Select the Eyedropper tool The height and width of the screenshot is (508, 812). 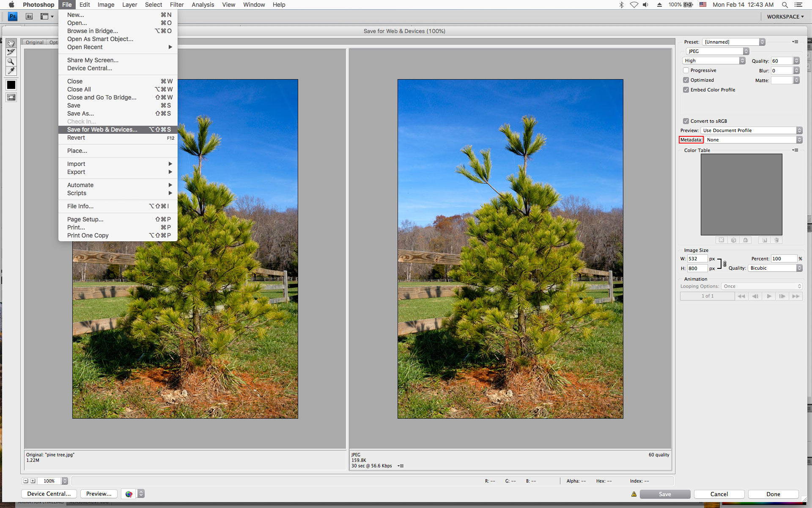[x=11, y=71]
